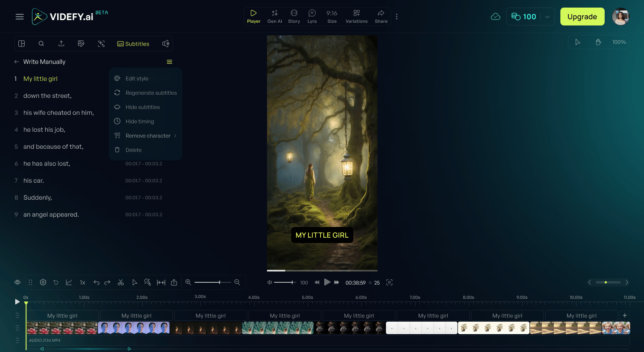The width and height of the screenshot is (644, 352).
Task: Play the timeline from the left play button
Action: 17,302
